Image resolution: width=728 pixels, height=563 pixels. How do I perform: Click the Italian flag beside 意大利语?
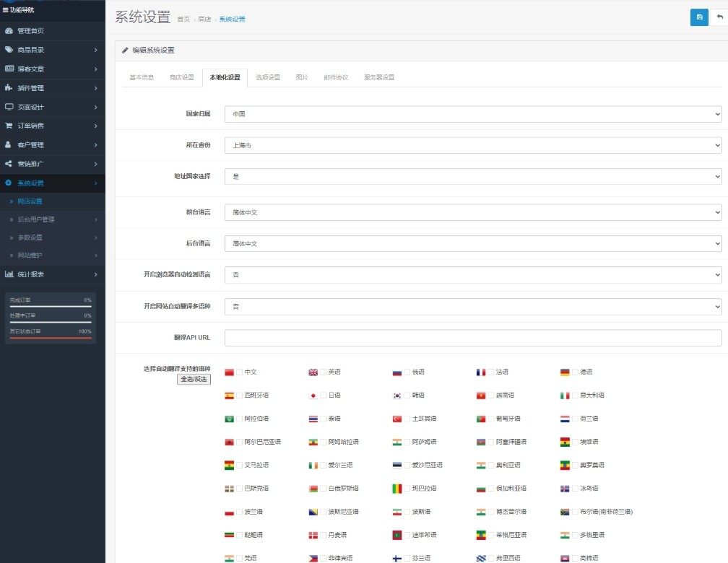pyautogui.click(x=565, y=396)
